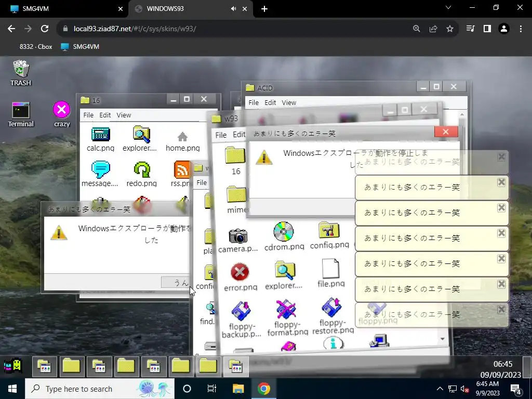Open the Chrome profile avatar
Screen dimensions: 532x399
(504, 29)
